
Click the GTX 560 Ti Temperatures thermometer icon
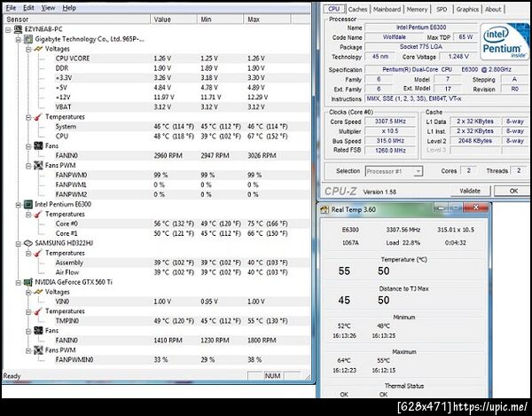click(38, 311)
